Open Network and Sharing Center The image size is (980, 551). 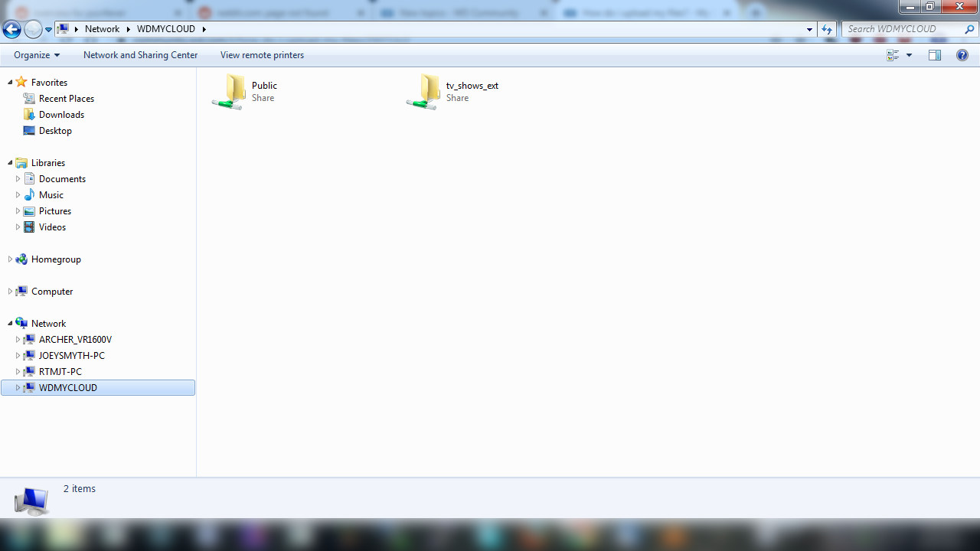point(140,54)
